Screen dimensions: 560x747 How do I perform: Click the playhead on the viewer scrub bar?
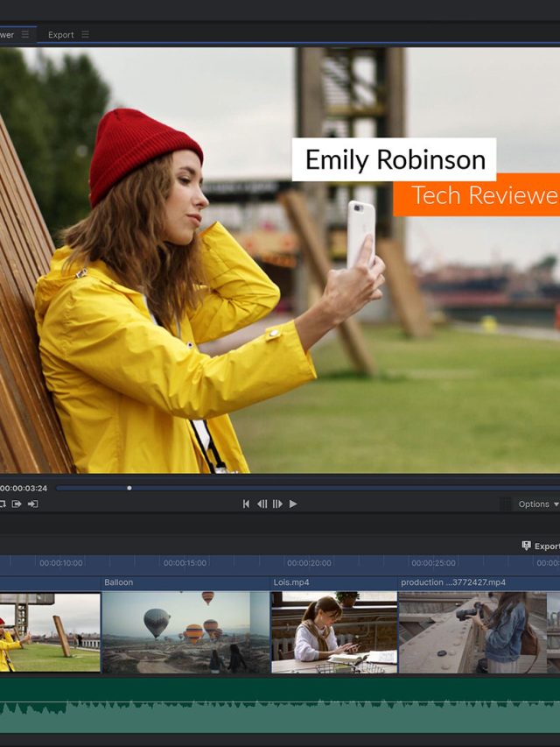[129, 488]
